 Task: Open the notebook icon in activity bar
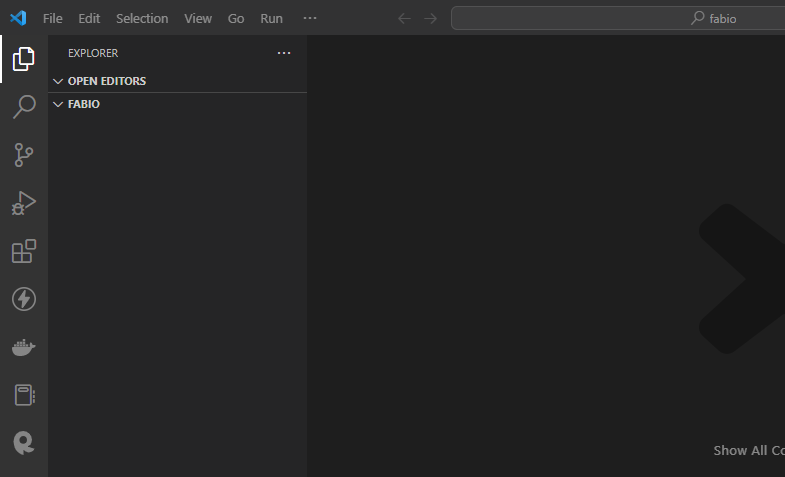coord(24,395)
